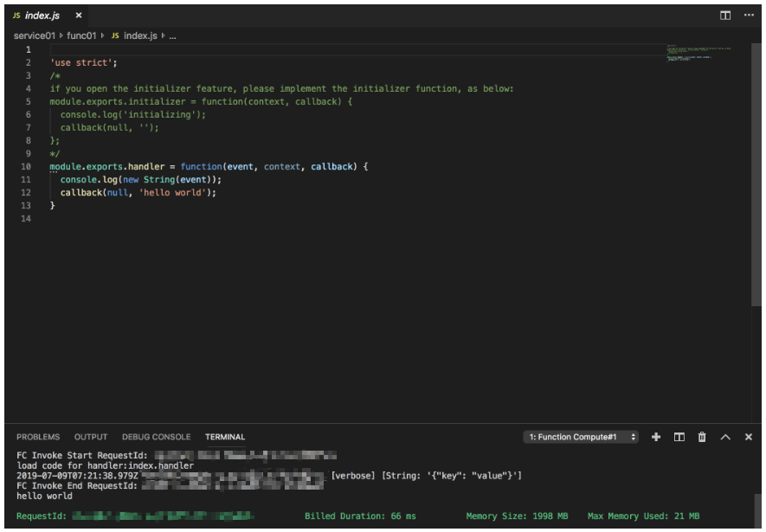Open the editor More Actions ellipsis menu
The image size is (766, 532).
point(749,16)
